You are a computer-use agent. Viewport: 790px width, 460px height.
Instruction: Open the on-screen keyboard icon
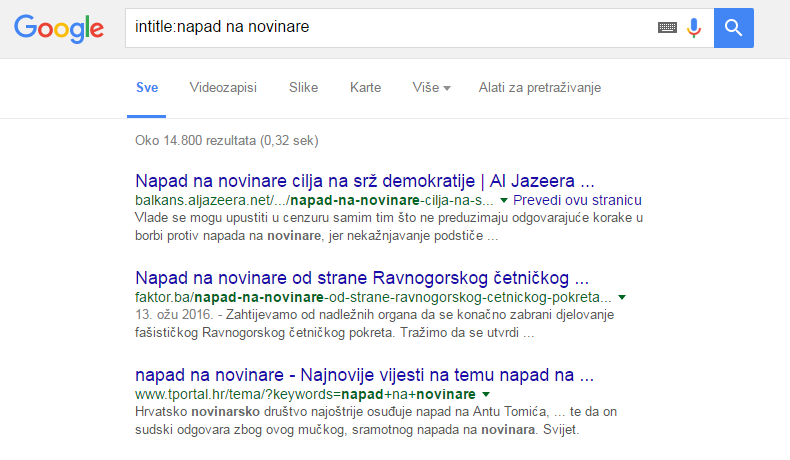(x=667, y=28)
